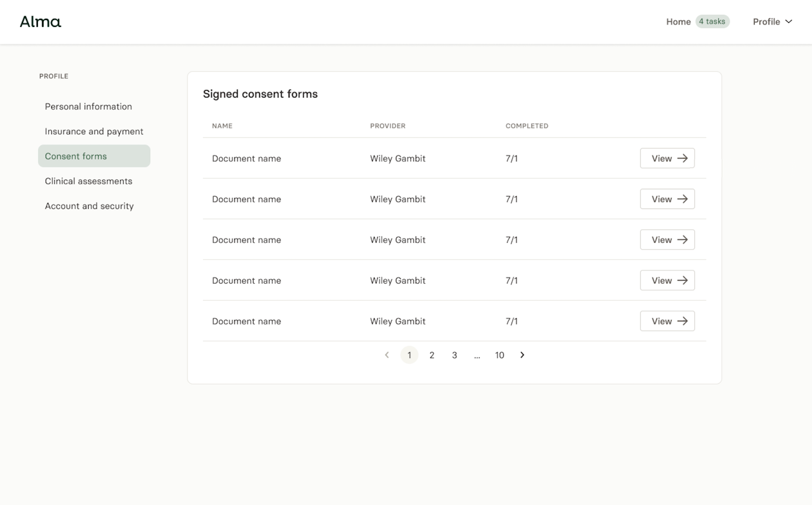View the fourth row's consent document

click(667, 280)
